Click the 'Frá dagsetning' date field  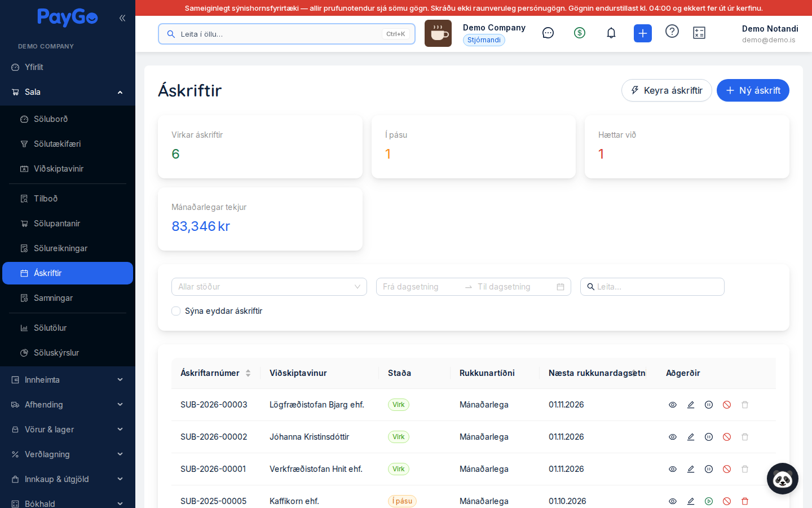tap(420, 287)
